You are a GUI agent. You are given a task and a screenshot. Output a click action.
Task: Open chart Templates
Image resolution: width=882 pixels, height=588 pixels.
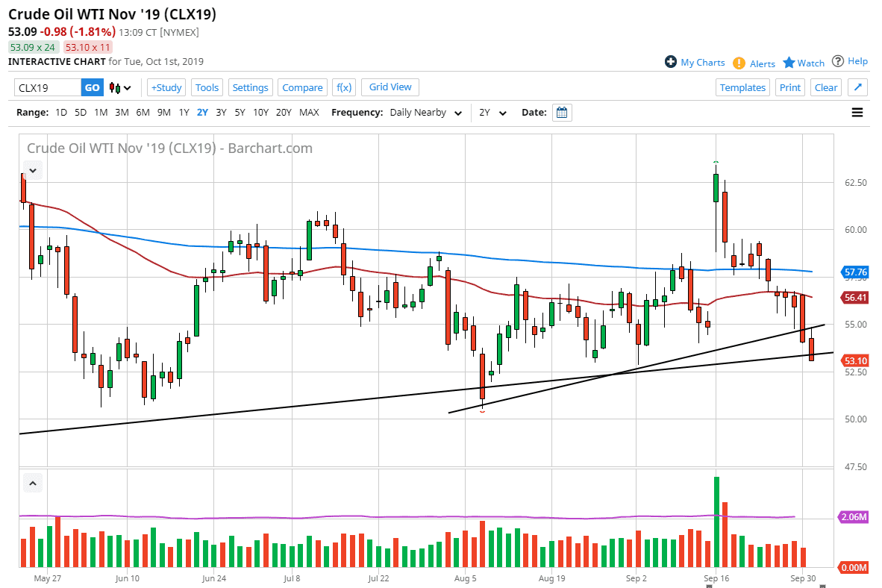(742, 87)
